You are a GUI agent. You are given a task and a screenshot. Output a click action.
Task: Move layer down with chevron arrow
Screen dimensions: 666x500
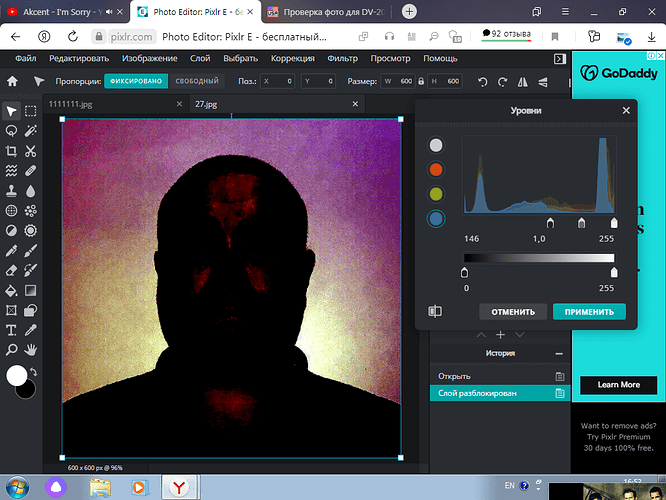[519, 335]
